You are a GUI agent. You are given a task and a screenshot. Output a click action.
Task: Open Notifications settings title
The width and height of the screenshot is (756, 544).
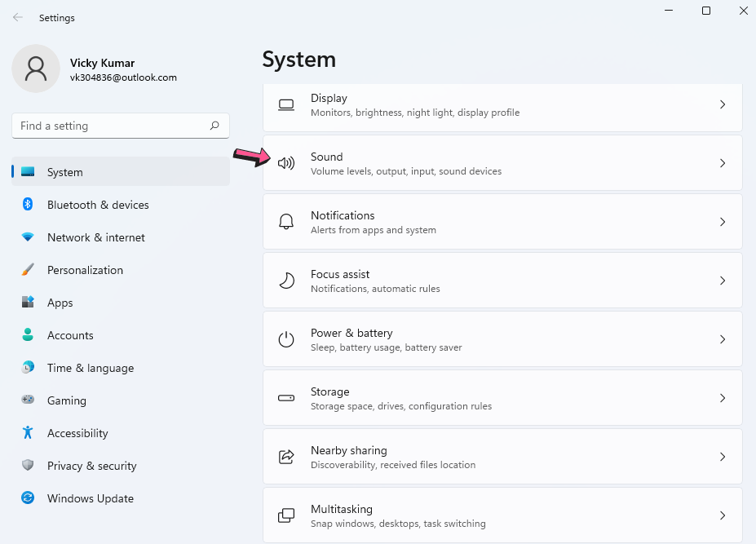coord(343,215)
